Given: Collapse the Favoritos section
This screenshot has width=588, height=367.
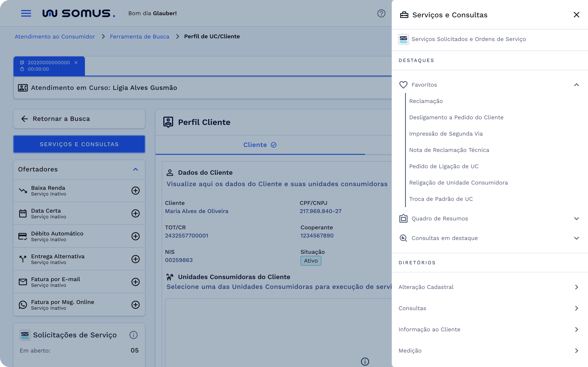Looking at the screenshot, I should pos(576,85).
